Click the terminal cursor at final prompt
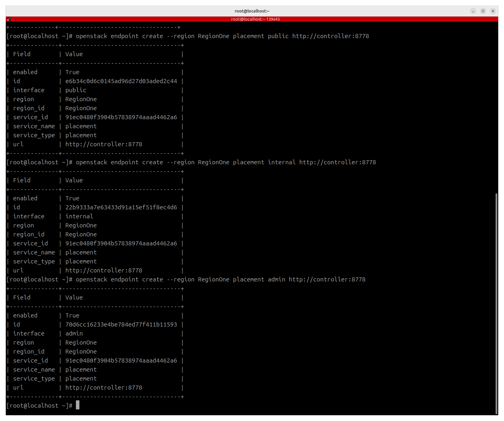504x421 pixels. coord(78,405)
